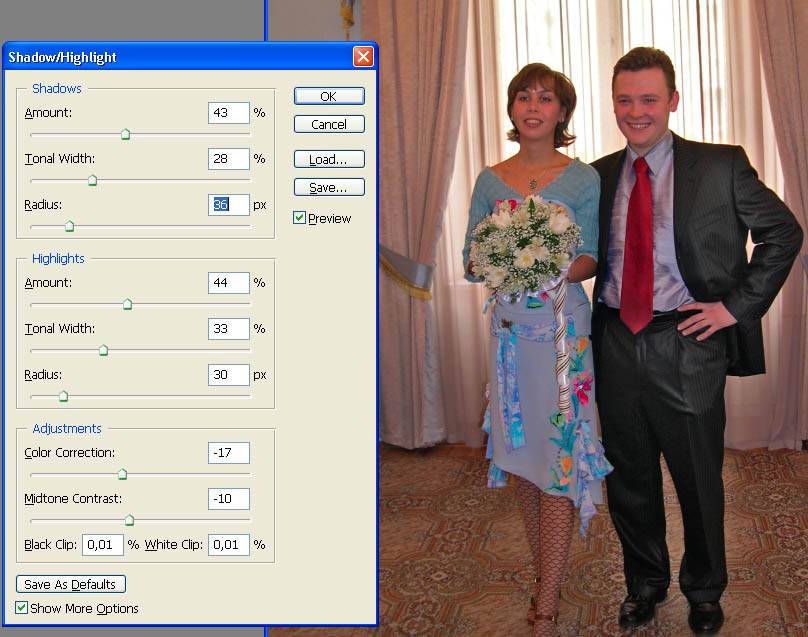Click the Black Clip label
Image resolution: width=808 pixels, height=637 pixels.
click(50, 545)
